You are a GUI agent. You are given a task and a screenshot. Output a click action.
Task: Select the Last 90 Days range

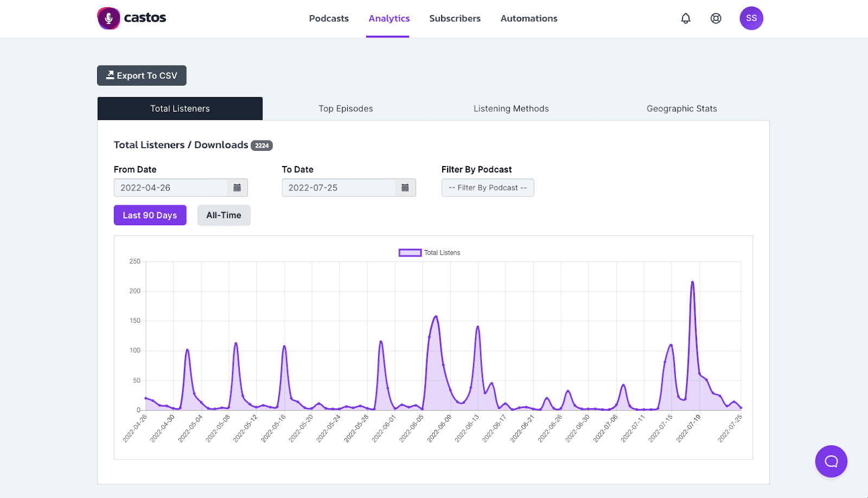click(150, 215)
